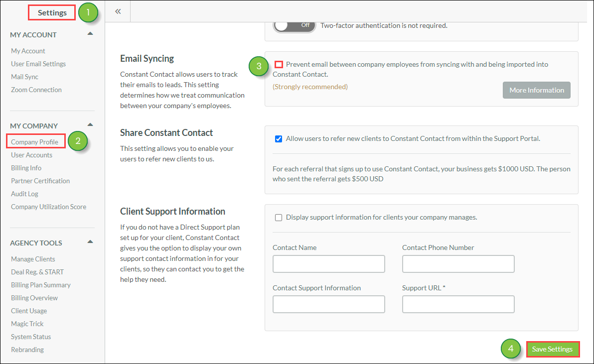Open Billing Info page
This screenshot has width=594, height=364.
26,168
